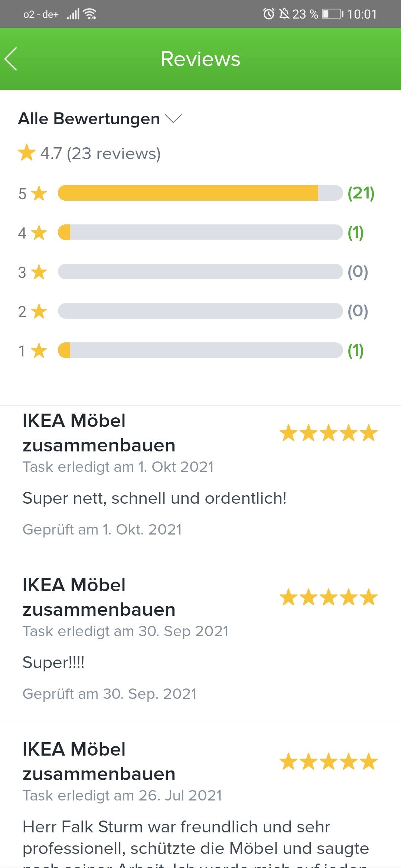Tap the star icon beside 2
The height and width of the screenshot is (868, 401).
39,311
